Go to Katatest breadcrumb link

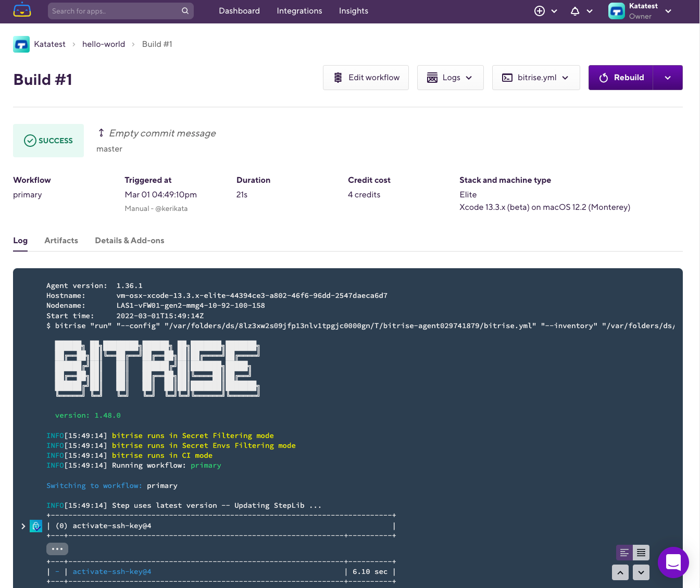(49, 44)
